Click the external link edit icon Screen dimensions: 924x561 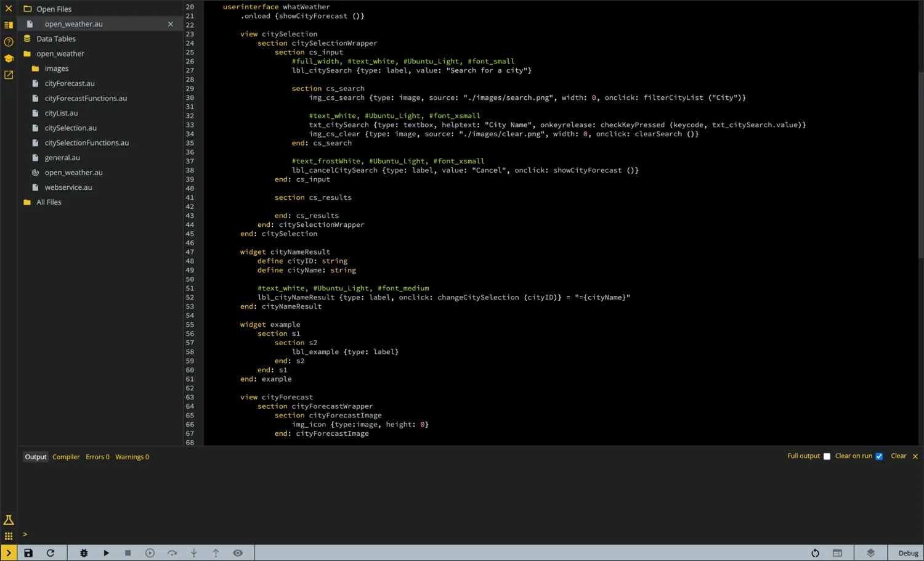(x=9, y=75)
